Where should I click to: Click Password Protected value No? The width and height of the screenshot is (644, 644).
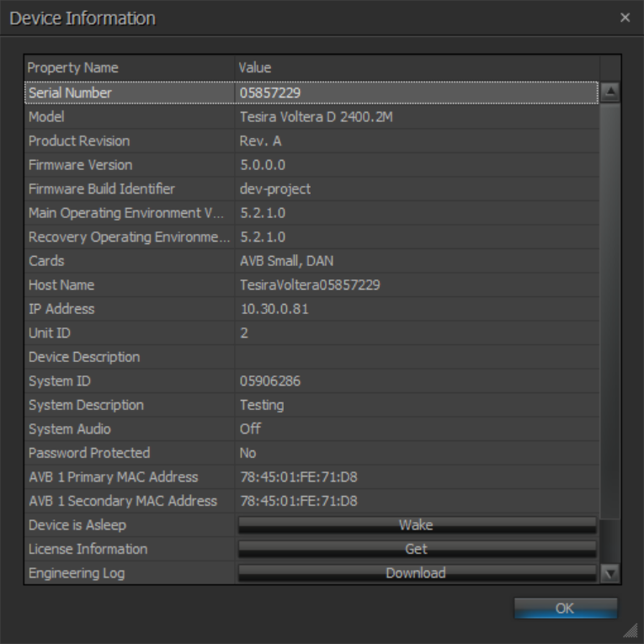(247, 454)
